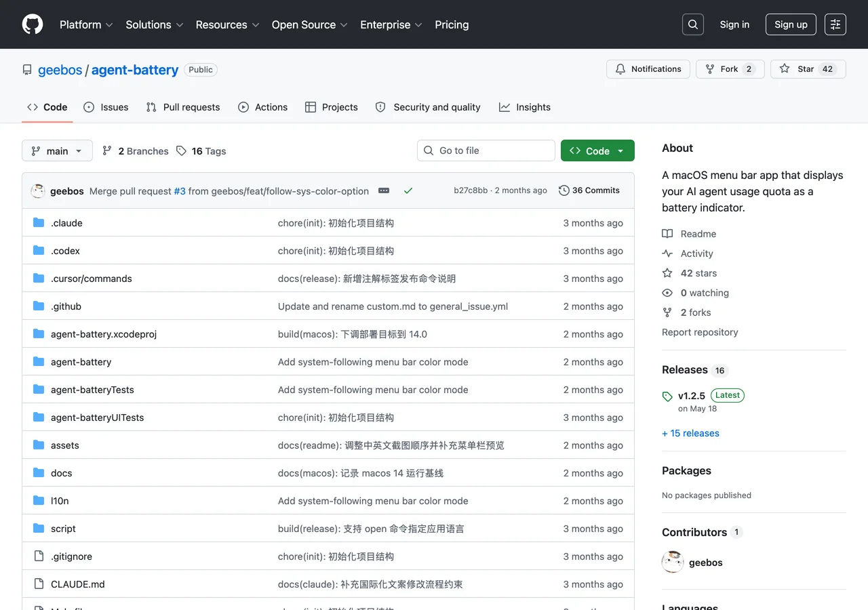Open the green Code dropdown
Viewport: 868px width, 610px height.
pos(597,151)
